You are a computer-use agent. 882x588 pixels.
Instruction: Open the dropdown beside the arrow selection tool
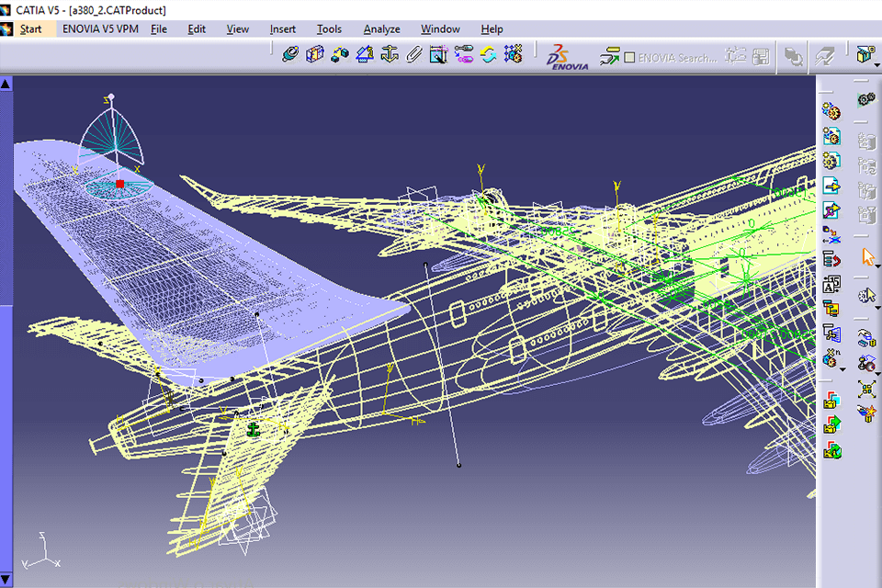[x=877, y=269]
